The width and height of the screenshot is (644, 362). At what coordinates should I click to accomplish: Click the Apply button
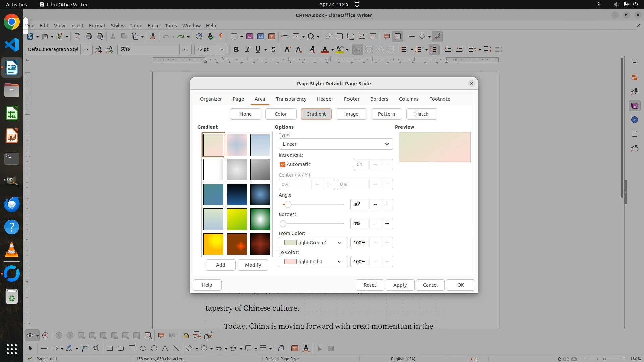[x=399, y=285]
